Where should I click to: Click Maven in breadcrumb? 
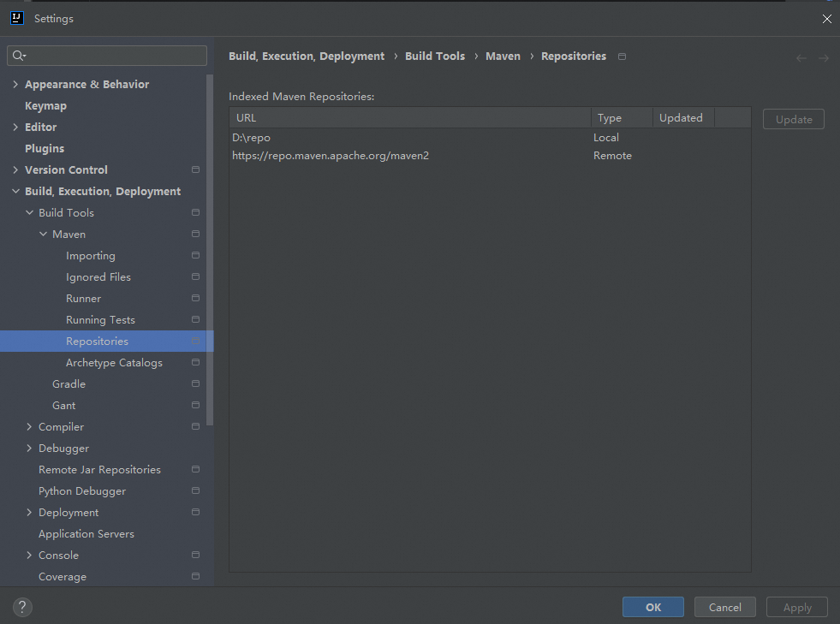[x=503, y=56]
